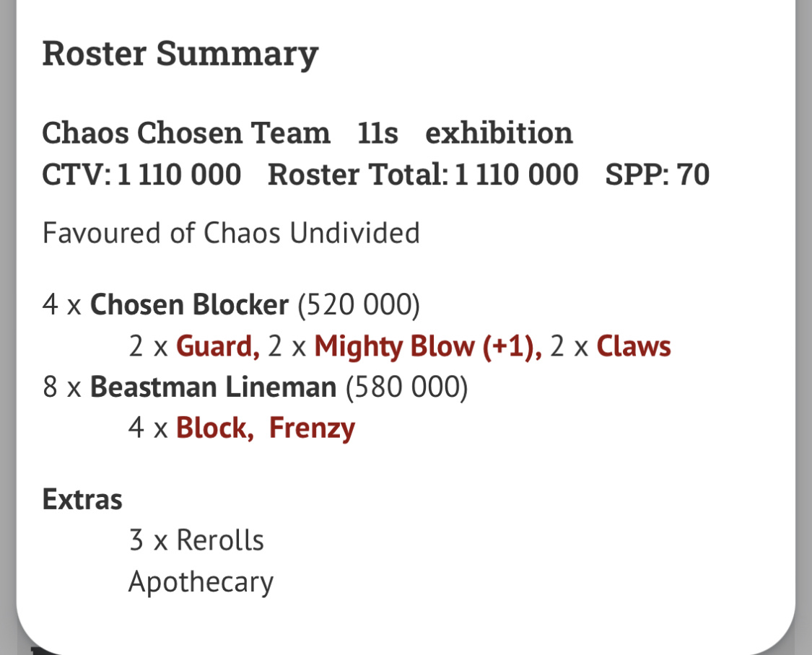Click the Frenzy skill link
Image resolution: width=812 pixels, height=655 pixels.
[312, 428]
